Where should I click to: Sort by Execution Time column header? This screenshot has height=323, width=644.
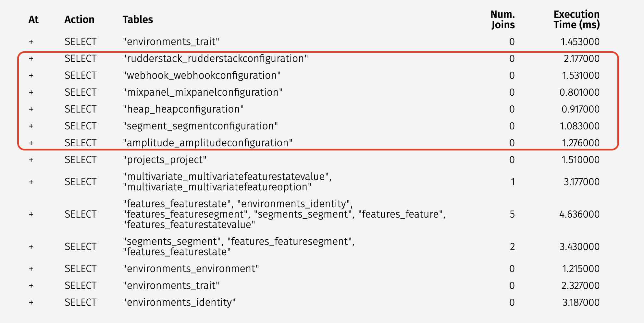tap(576, 19)
